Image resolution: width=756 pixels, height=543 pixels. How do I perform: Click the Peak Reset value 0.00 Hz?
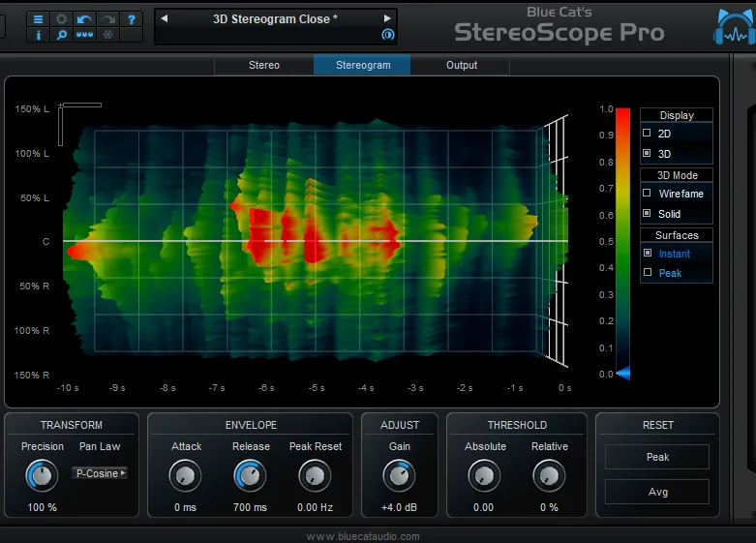click(315, 507)
